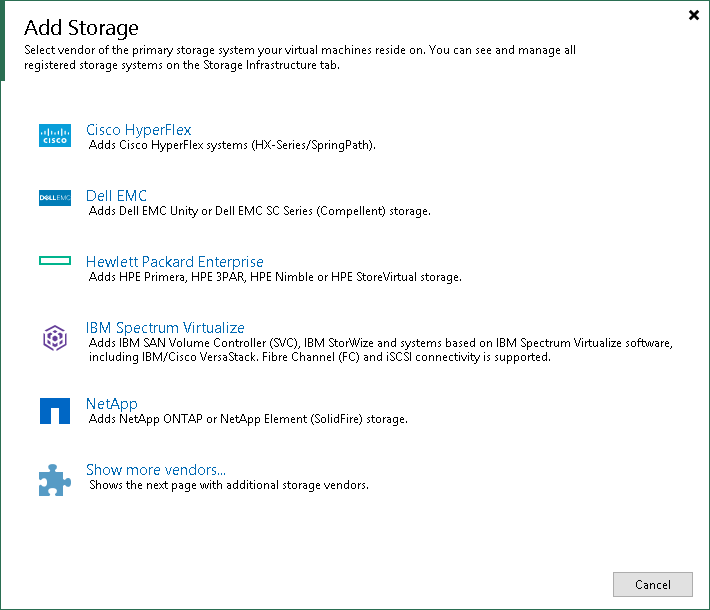Click the Dell EMC Unity description text
The height and width of the screenshot is (610, 710).
[259, 212]
